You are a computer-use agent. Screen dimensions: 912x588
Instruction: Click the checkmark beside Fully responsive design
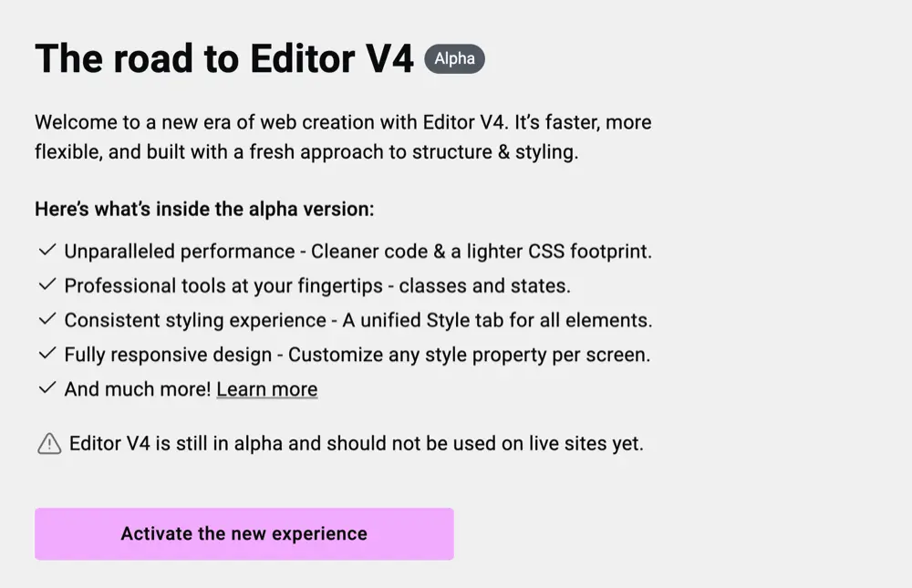click(47, 355)
